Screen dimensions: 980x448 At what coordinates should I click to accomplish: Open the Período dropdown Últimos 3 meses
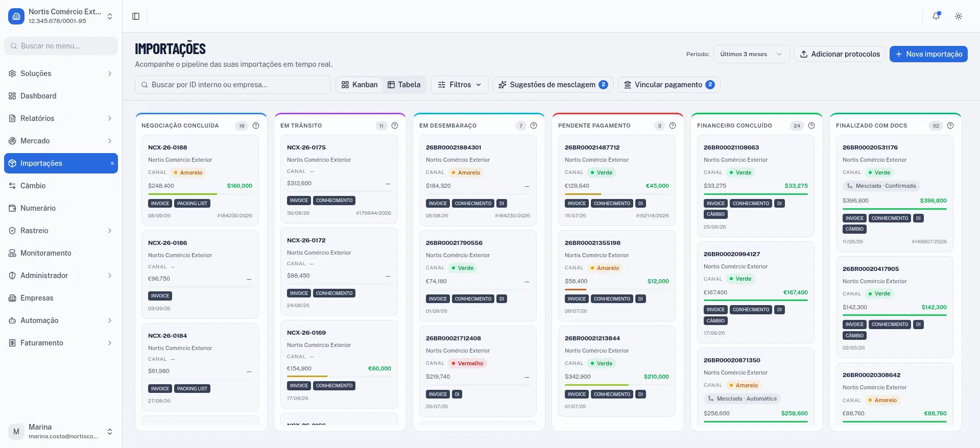point(751,54)
